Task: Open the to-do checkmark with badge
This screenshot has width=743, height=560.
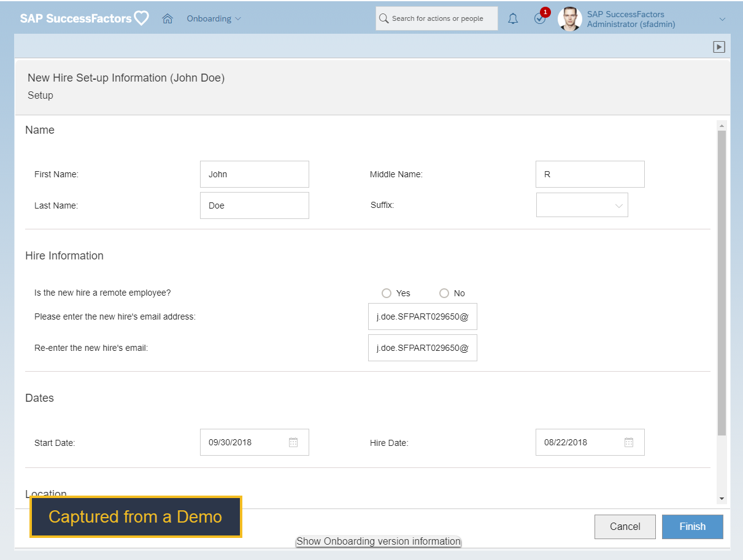Action: pos(541,18)
